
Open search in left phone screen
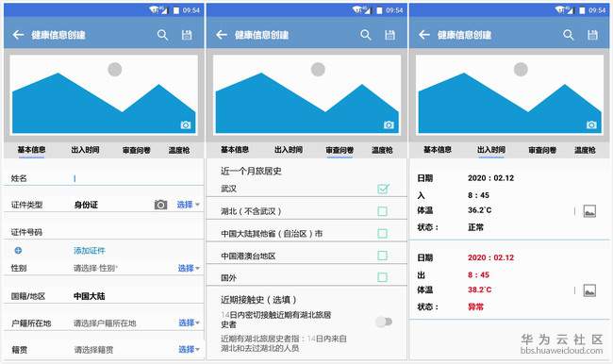(x=162, y=35)
